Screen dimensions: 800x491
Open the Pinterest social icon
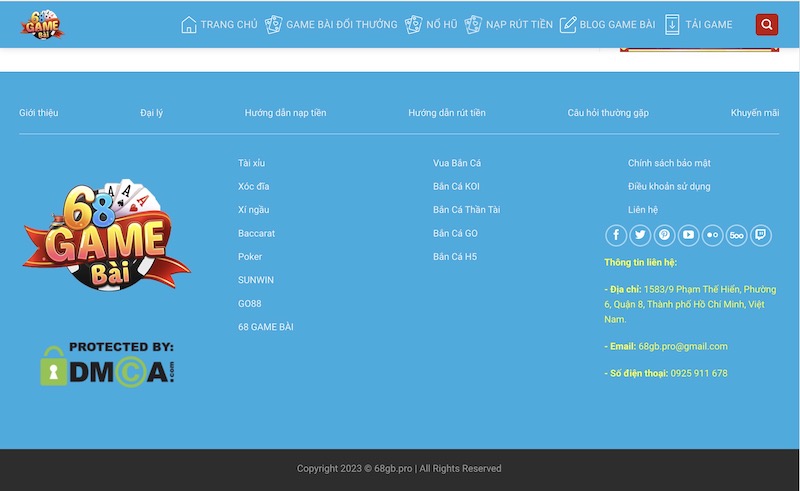tap(664, 235)
